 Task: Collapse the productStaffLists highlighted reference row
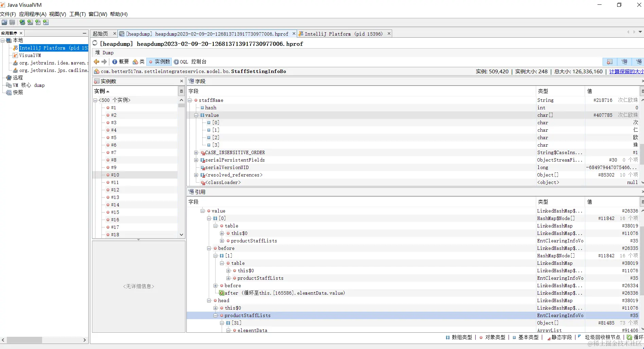[215, 315]
